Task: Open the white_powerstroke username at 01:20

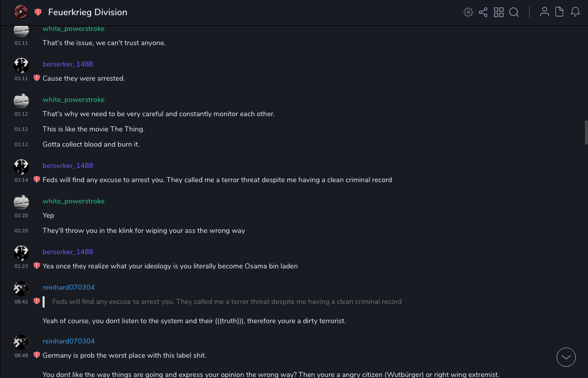Action: click(73, 201)
